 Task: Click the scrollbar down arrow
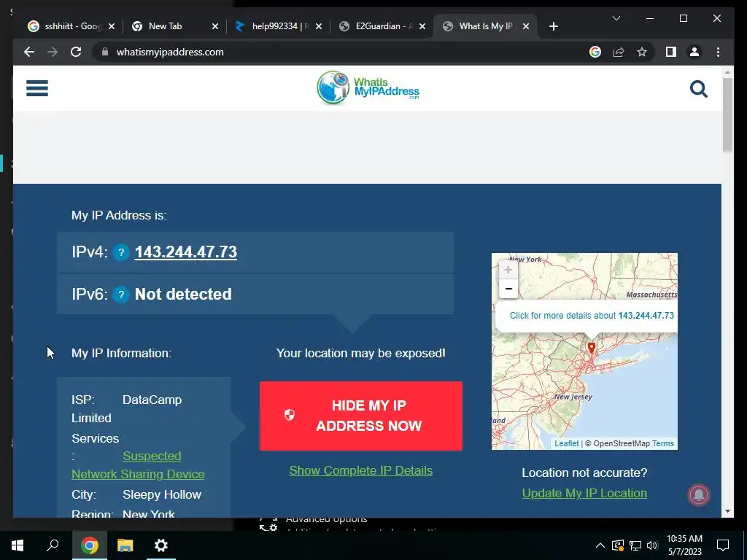[x=727, y=511]
